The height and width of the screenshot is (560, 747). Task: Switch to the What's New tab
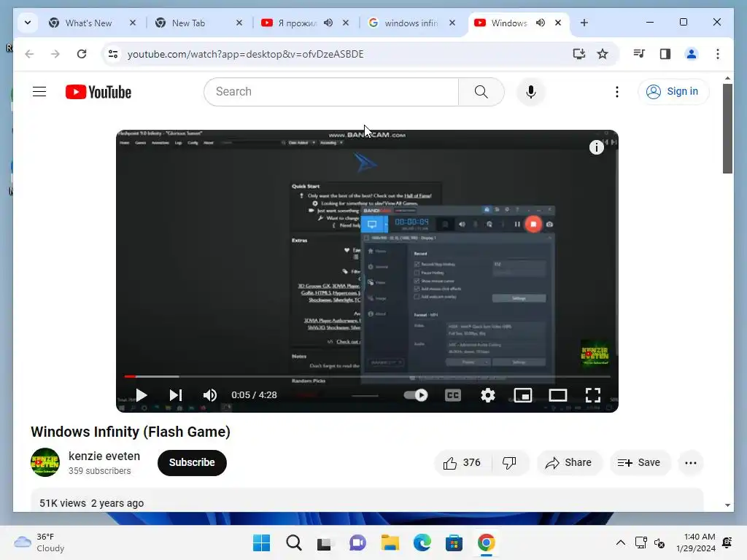88,23
